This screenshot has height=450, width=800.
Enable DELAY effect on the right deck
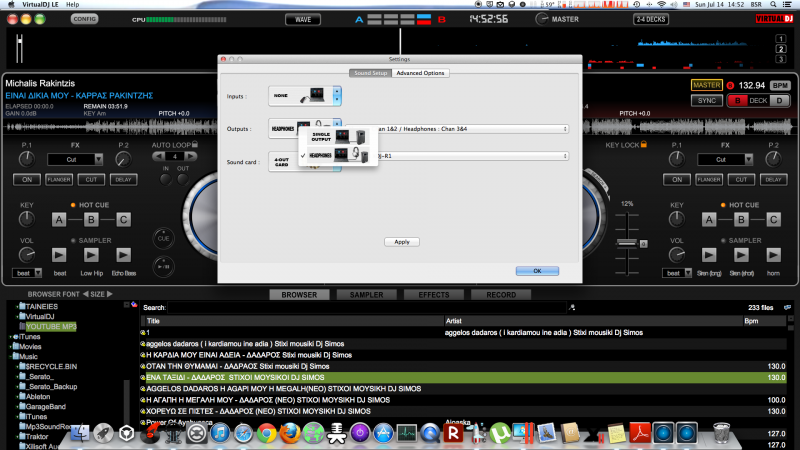click(773, 180)
